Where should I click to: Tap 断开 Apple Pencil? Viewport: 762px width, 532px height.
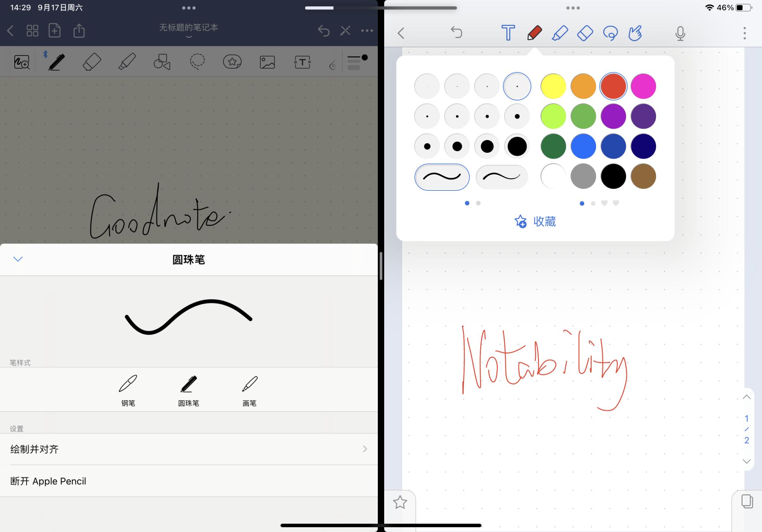(48, 481)
